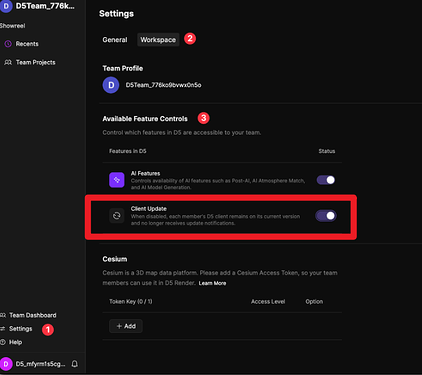Click the D5Team_776k... workspace name

(x=45, y=6)
